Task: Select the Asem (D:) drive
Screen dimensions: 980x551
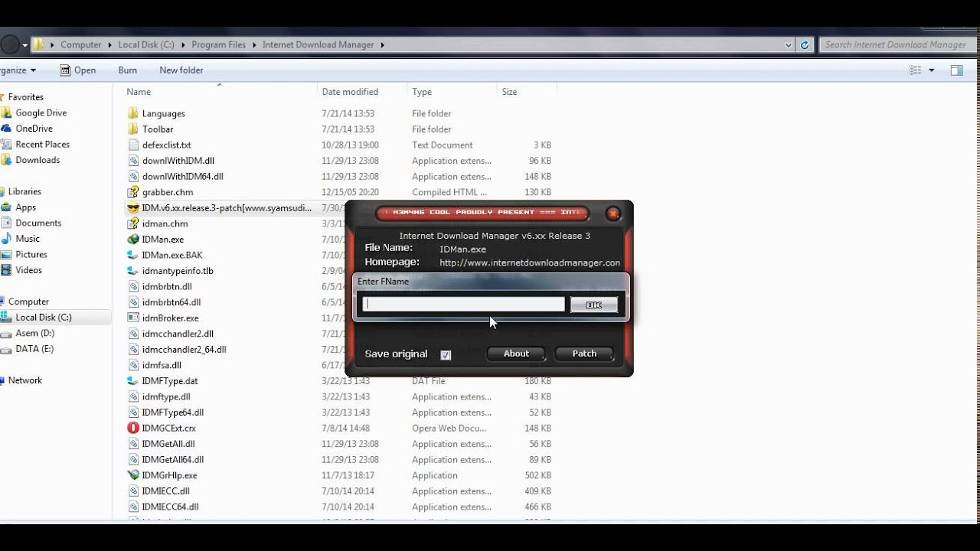Action: (x=35, y=333)
